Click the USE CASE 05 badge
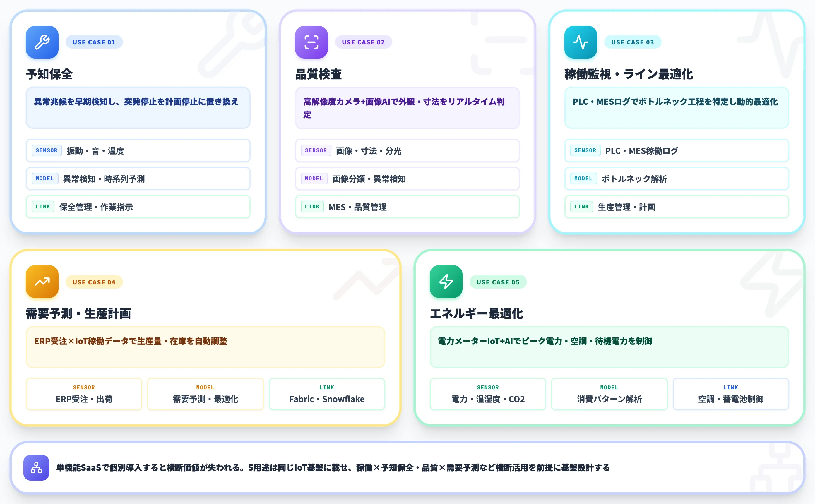 pyautogui.click(x=498, y=282)
